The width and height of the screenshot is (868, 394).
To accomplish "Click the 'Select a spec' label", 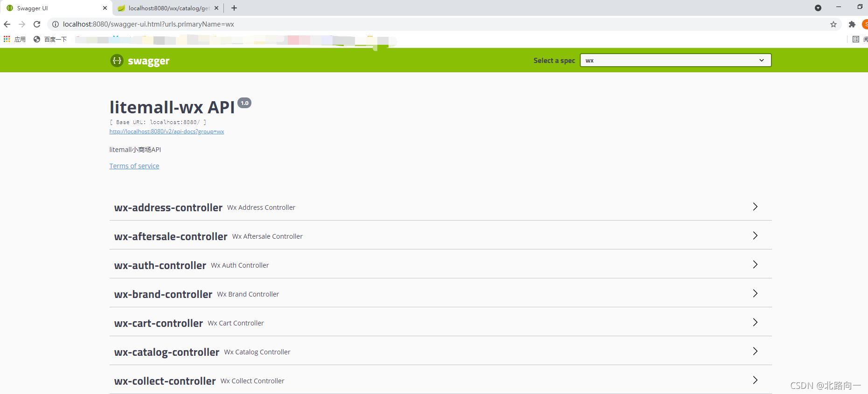I will [554, 61].
